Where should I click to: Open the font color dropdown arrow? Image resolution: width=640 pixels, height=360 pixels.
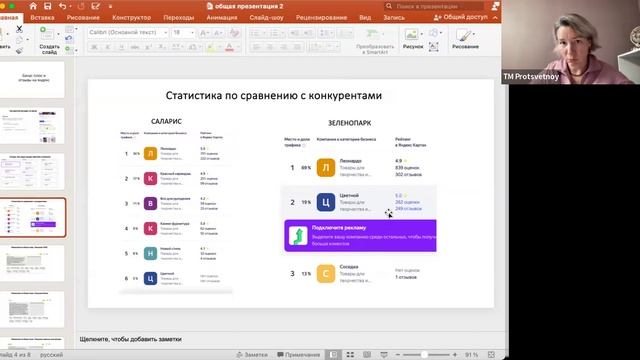(237, 47)
